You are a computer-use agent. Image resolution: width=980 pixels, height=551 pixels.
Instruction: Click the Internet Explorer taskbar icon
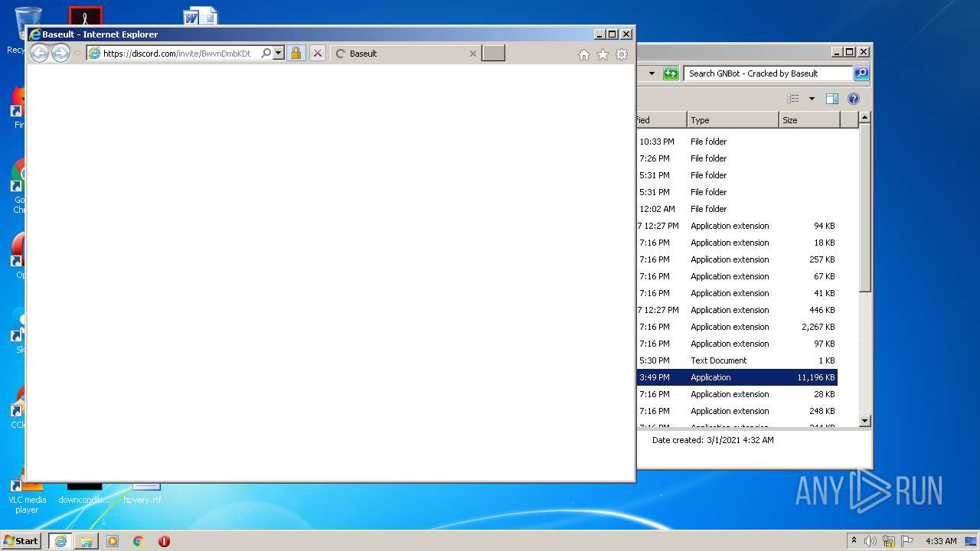point(60,540)
